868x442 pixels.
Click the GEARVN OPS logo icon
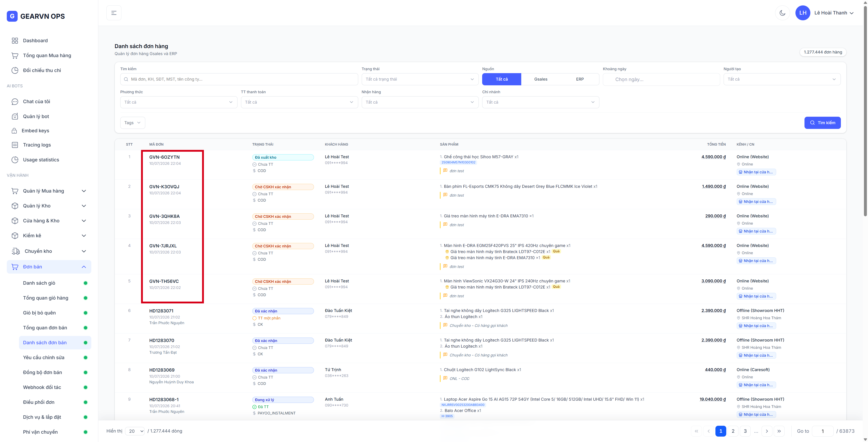[12, 16]
